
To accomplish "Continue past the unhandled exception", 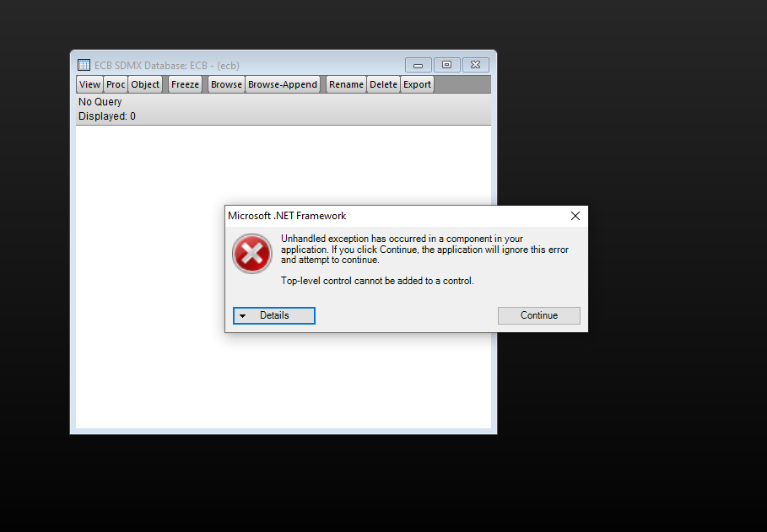I will (x=539, y=315).
